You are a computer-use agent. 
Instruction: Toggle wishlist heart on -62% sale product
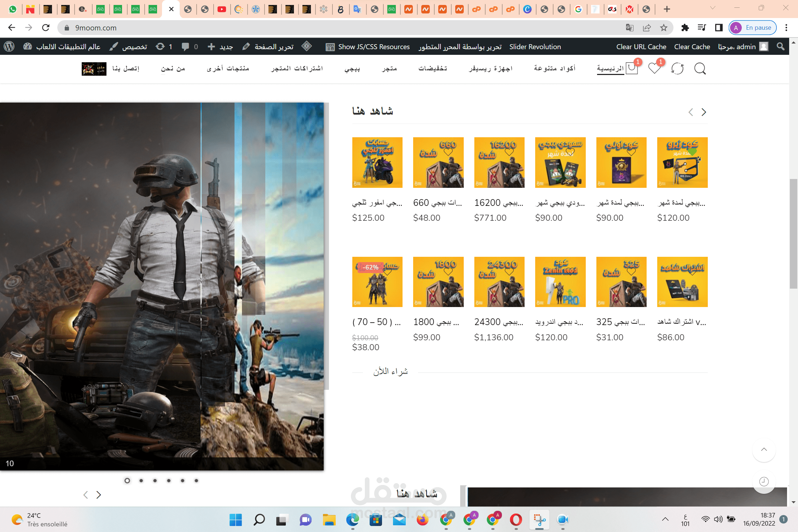(387, 272)
